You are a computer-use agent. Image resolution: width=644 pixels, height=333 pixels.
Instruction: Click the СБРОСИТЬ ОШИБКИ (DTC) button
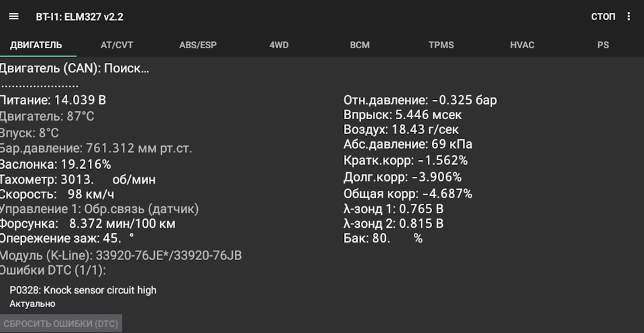point(60,324)
